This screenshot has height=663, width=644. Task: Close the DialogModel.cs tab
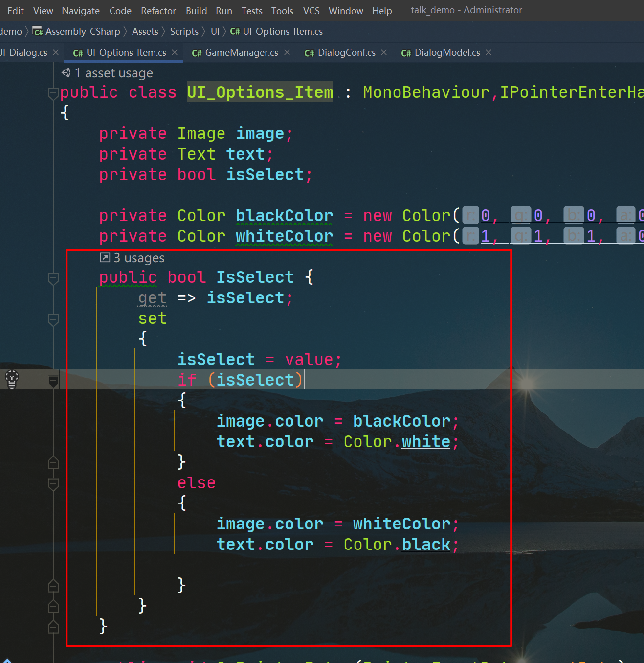click(489, 52)
